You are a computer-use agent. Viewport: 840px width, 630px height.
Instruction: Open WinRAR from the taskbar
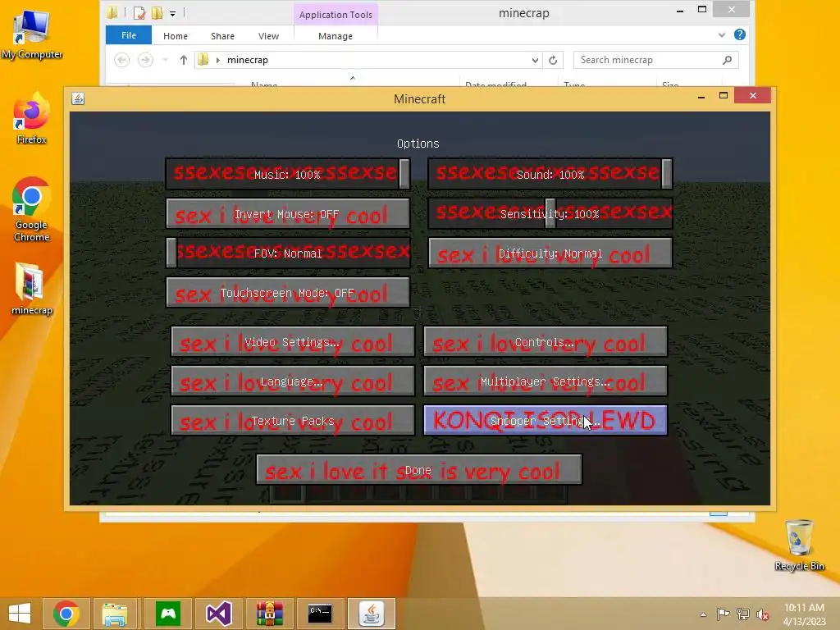269,614
